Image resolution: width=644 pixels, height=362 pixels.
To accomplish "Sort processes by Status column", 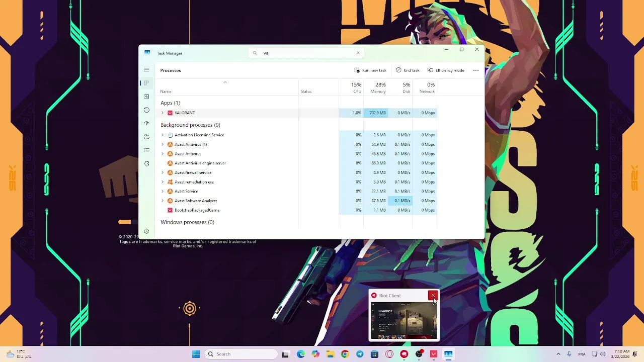I will (306, 92).
